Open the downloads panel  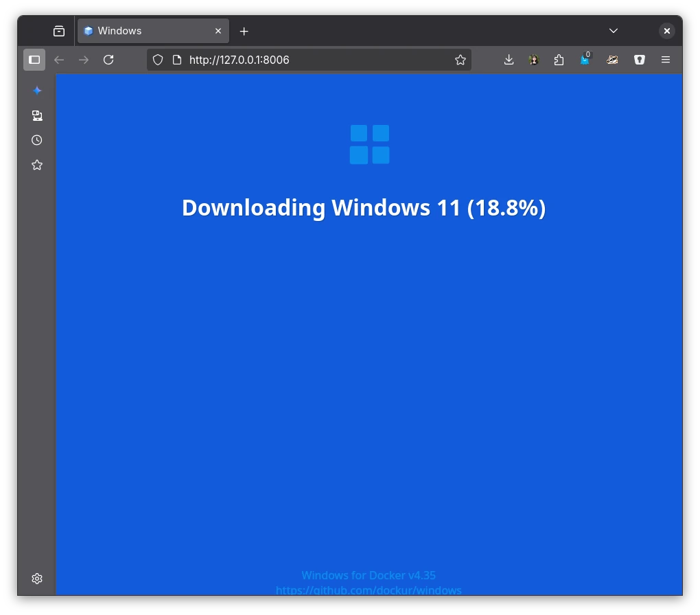point(509,60)
